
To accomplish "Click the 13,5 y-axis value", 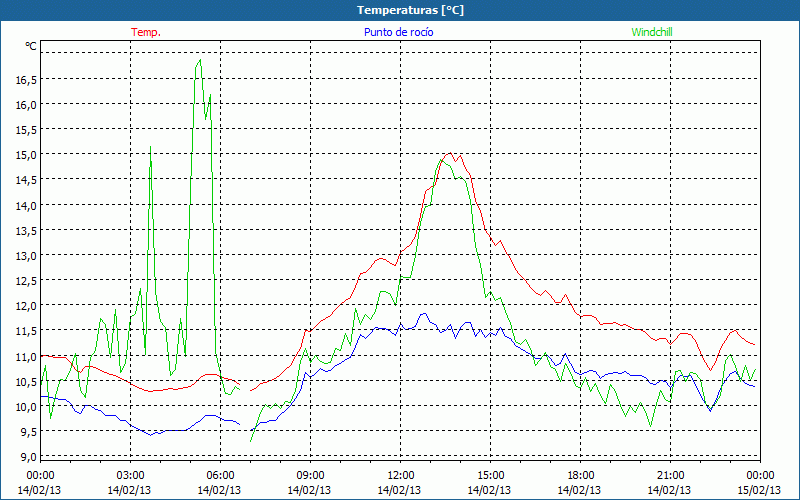I will tap(26, 230).
